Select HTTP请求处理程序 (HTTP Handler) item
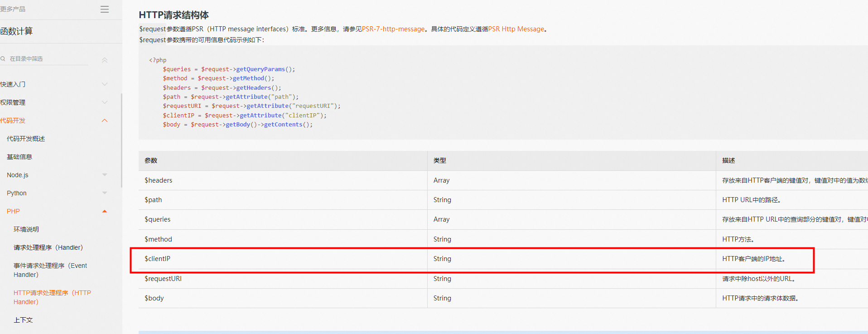Viewport: 868px width, 334px height. [52, 297]
